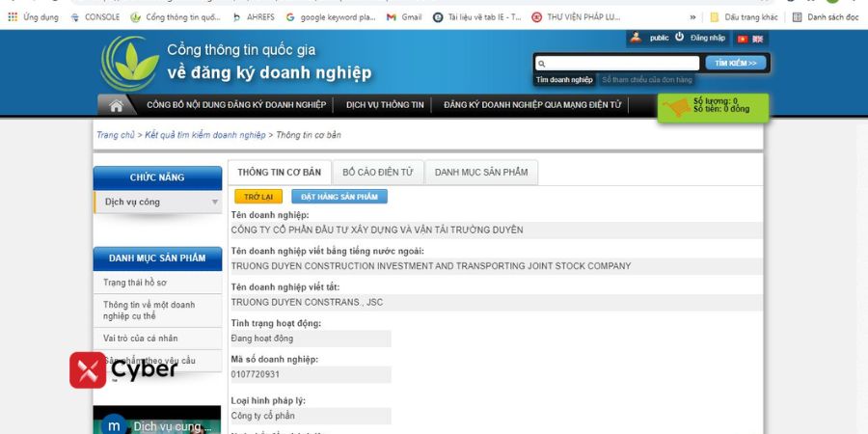
Task: Select the BỐ CÁO ĐIỆN TỬ tab
Action: pyautogui.click(x=377, y=173)
